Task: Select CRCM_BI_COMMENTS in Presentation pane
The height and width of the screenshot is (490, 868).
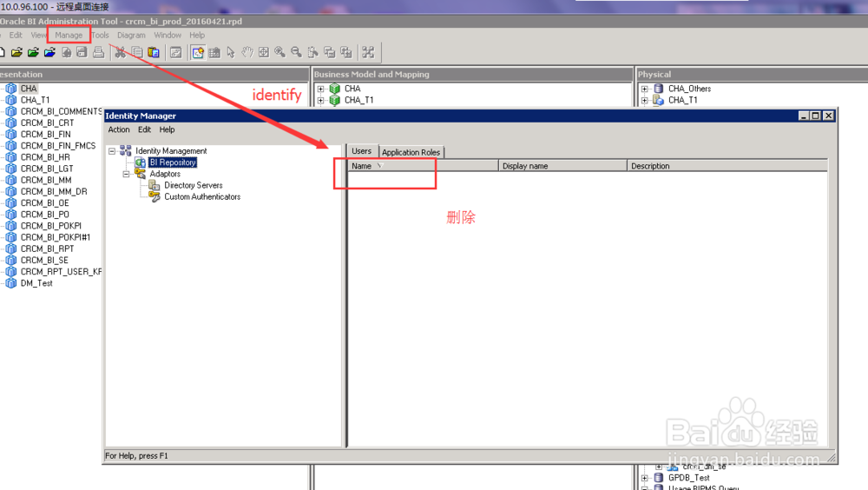Action: 61,111
